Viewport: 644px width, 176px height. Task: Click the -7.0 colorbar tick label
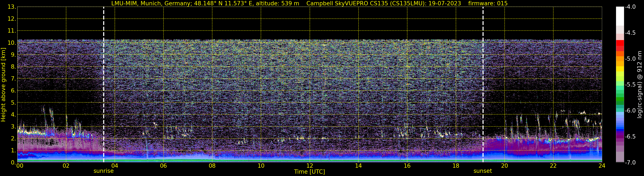coord(630,162)
